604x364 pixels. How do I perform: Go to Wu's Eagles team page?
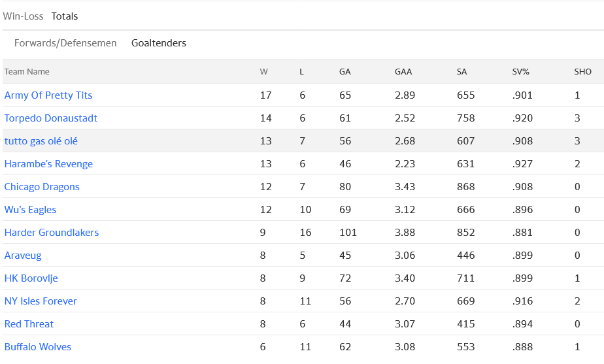30,210
